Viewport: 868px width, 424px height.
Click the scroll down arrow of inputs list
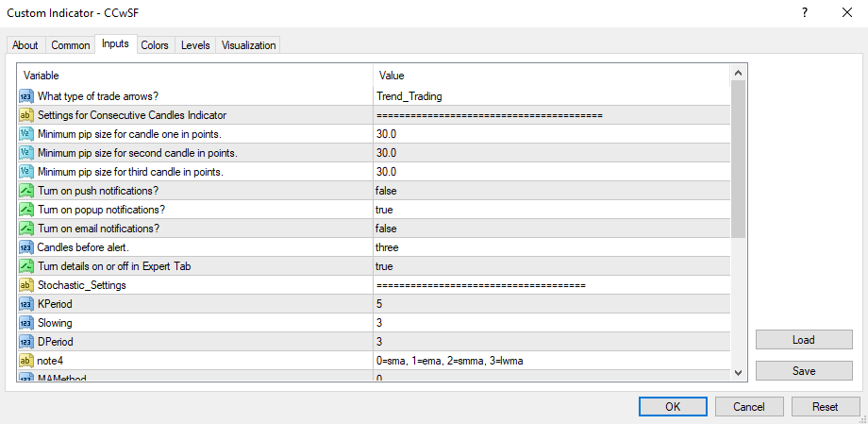pos(739,373)
